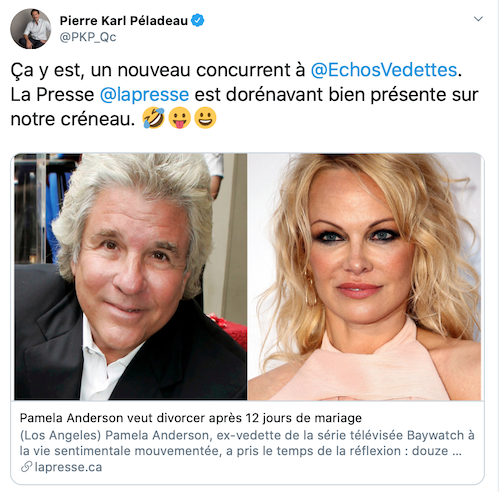Open the blonde woman's photo
Screen dimensions: 500x492
pos(364,277)
